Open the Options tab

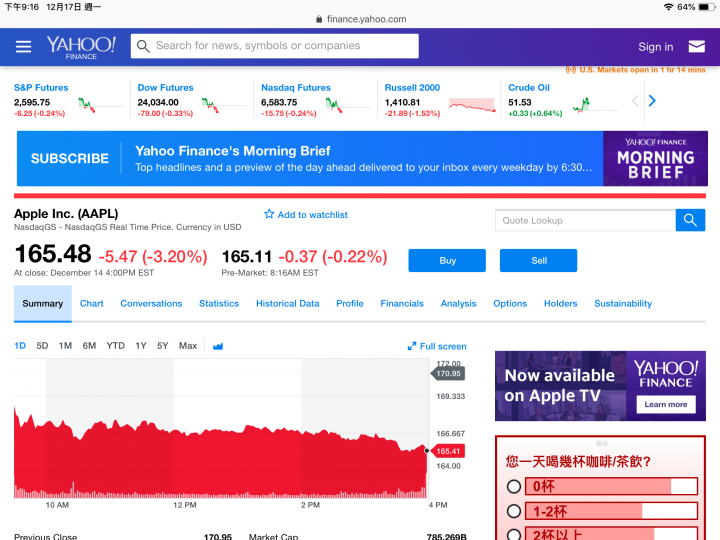click(510, 304)
